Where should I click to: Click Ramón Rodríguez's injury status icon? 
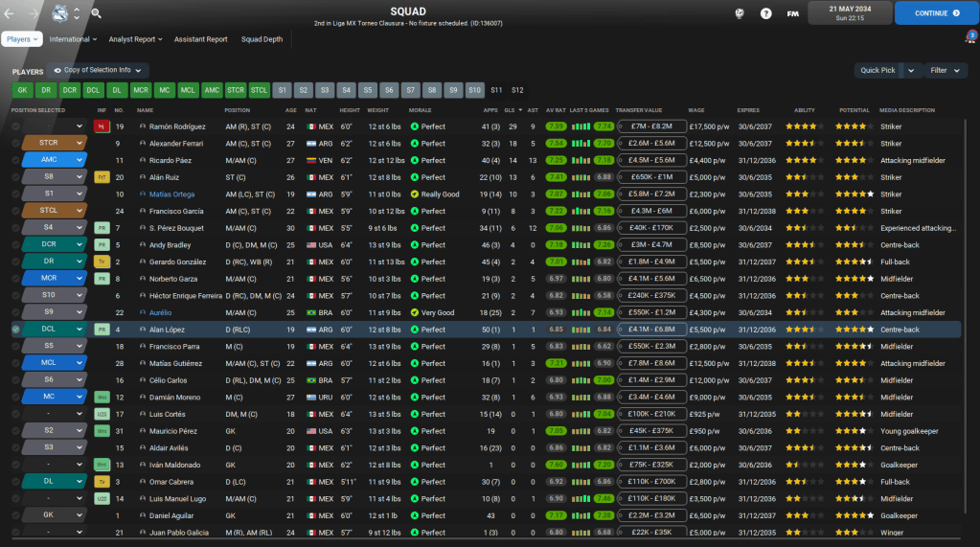tap(101, 126)
